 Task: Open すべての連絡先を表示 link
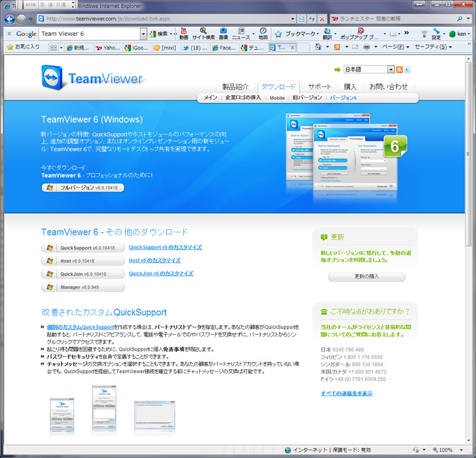point(346,393)
